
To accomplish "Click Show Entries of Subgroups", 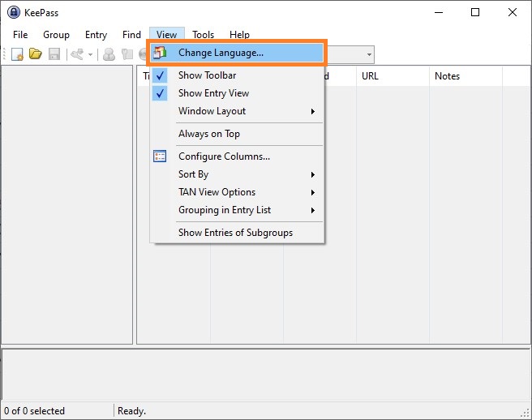I will [x=235, y=233].
